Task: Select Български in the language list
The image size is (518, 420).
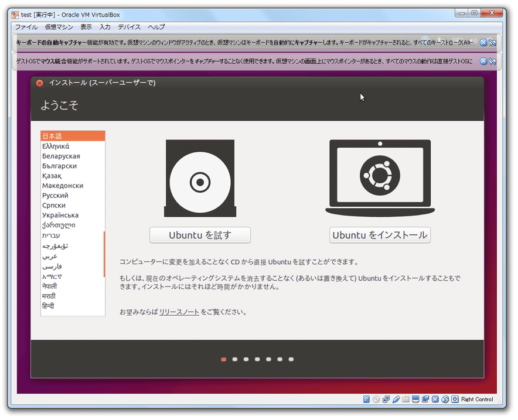Action: (73, 166)
